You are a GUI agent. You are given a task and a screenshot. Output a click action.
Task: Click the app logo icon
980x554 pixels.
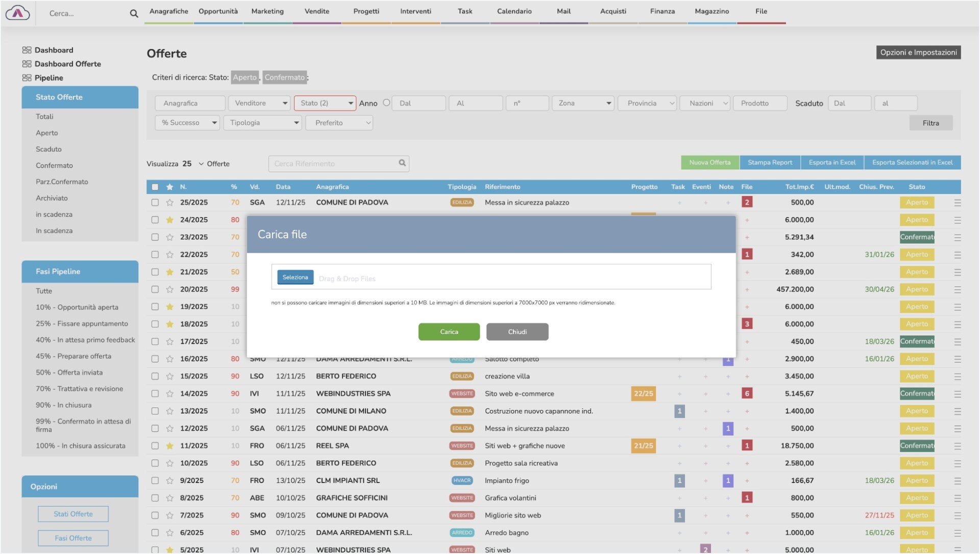tap(18, 13)
